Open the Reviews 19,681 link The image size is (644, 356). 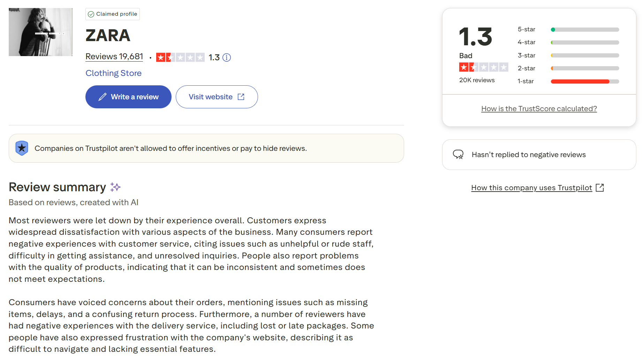click(114, 56)
